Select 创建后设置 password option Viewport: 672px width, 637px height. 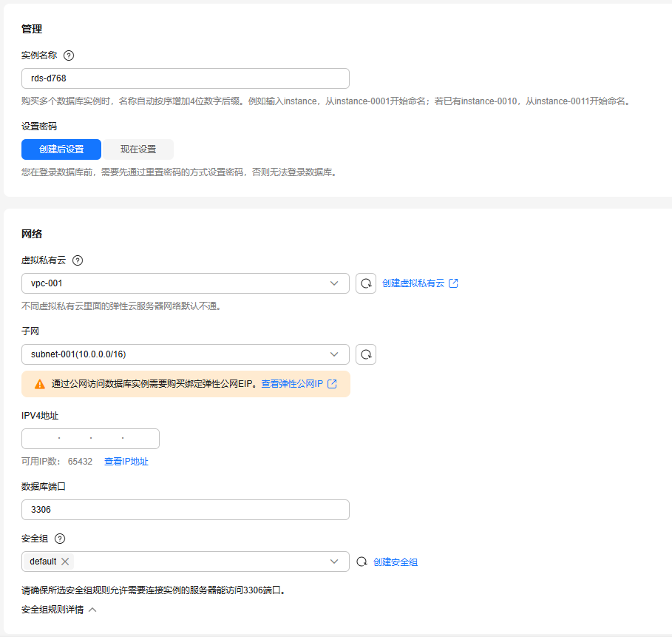(x=61, y=149)
